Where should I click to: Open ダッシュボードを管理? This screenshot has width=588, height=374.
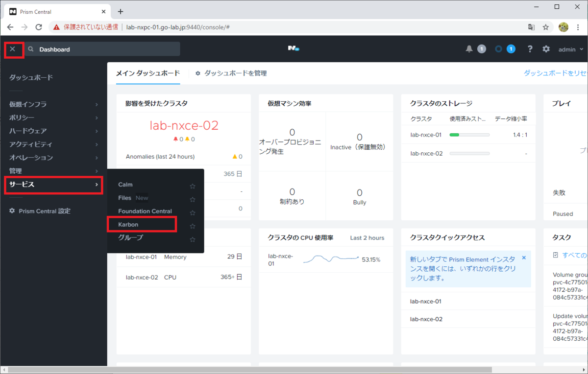236,73
